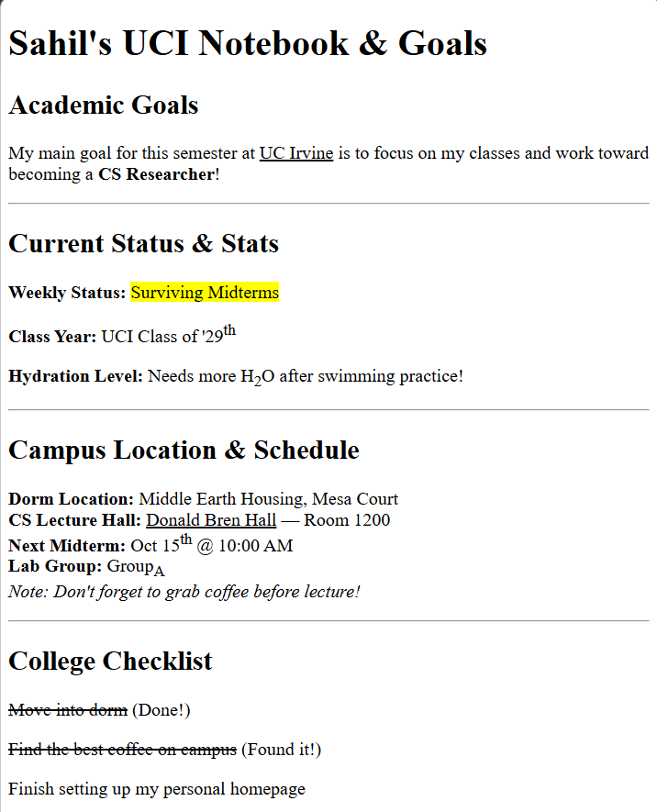Click the italic coffee reminder note
Image resolution: width=657 pixels, height=812 pixels.
(184, 592)
